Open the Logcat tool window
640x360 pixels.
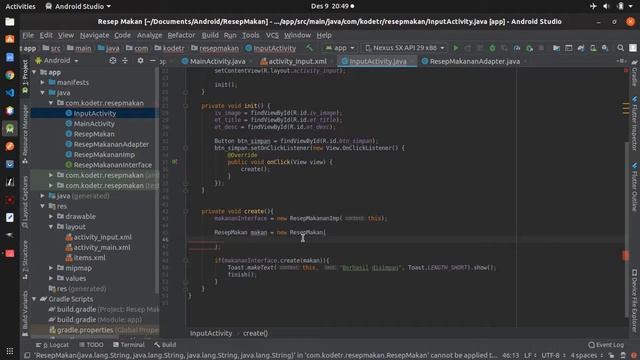(52, 345)
